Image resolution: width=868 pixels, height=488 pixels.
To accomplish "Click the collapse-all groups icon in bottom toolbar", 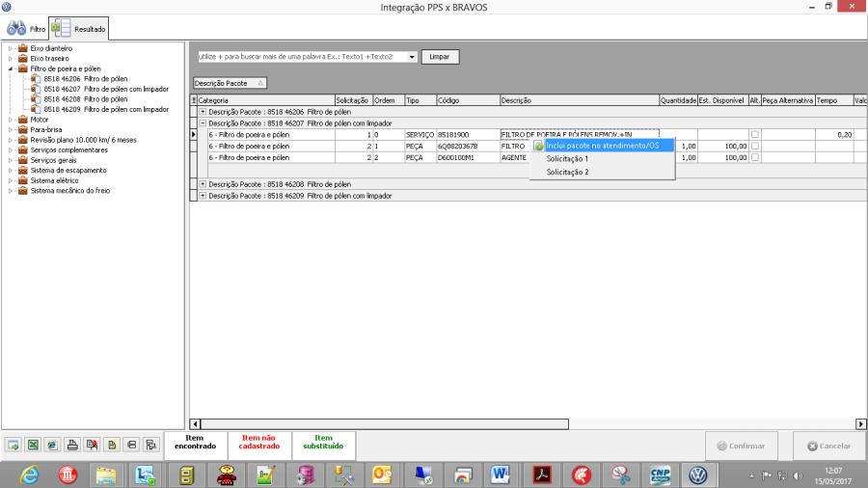I will [x=132, y=445].
